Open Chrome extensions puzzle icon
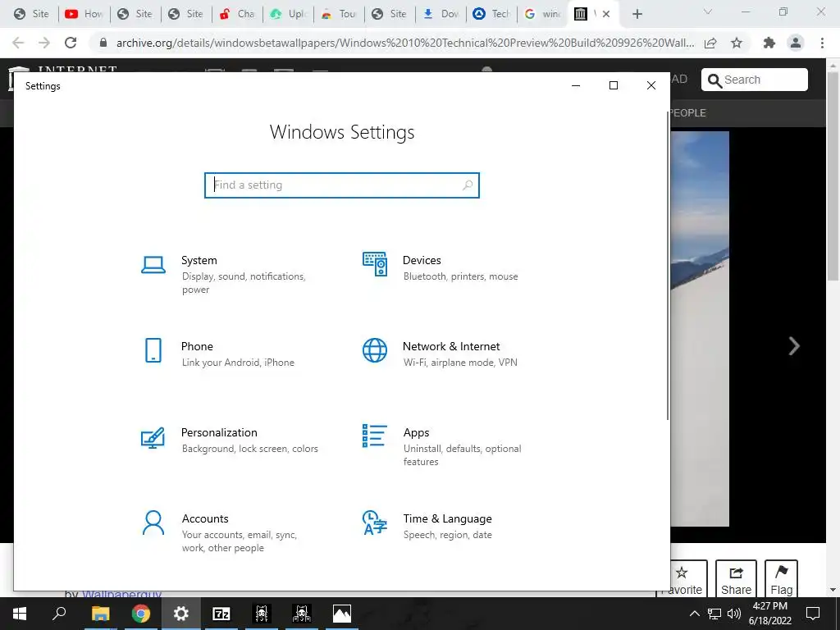 coord(769,43)
